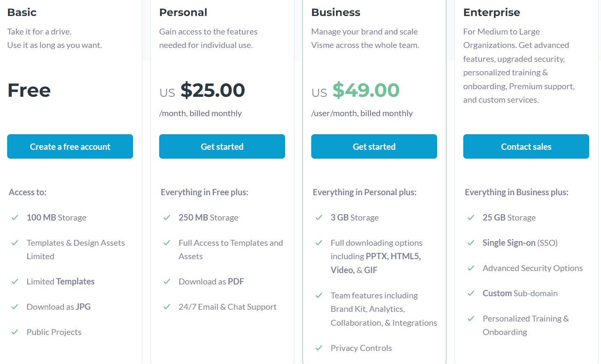Click Get started under the Business plan
This screenshot has width=601, height=364.
(x=374, y=146)
